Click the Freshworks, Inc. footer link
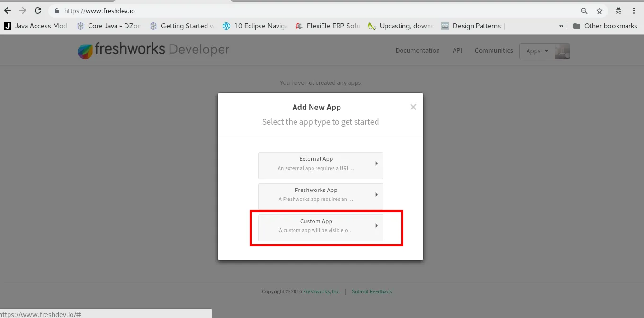Screen dimensions: 644x318 pos(322,292)
